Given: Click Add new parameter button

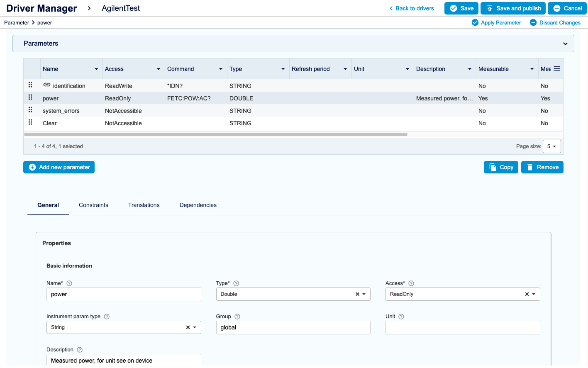Looking at the screenshot, I should coord(59,167).
